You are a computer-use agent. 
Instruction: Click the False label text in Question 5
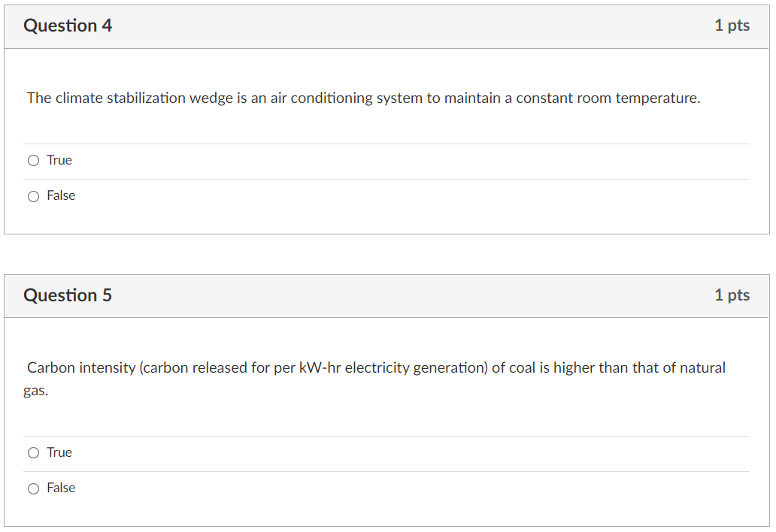(x=61, y=488)
